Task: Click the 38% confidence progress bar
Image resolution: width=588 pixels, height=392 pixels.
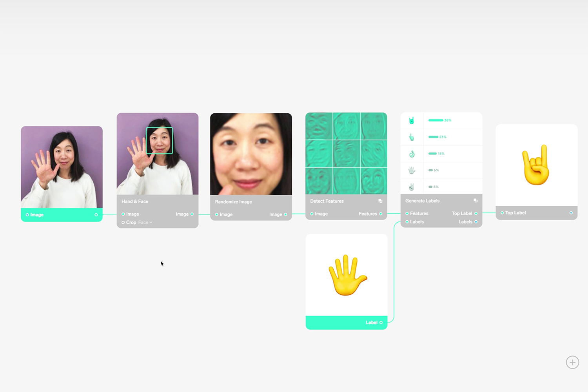Action: click(436, 120)
